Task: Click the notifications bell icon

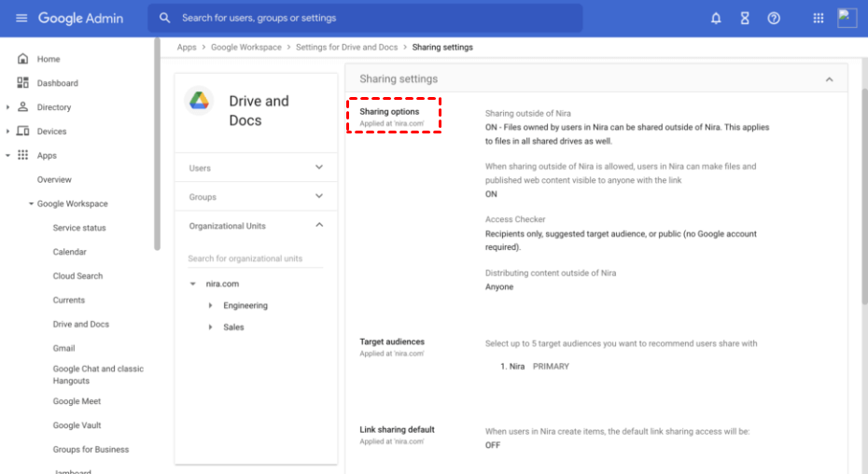Action: (x=716, y=19)
